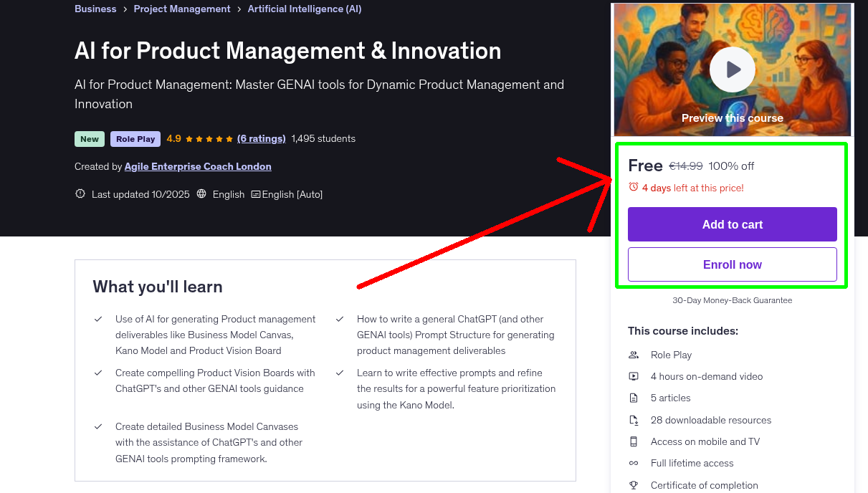The height and width of the screenshot is (493, 868).
Task: Click the clock icon beside Last updated
Action: (x=80, y=193)
